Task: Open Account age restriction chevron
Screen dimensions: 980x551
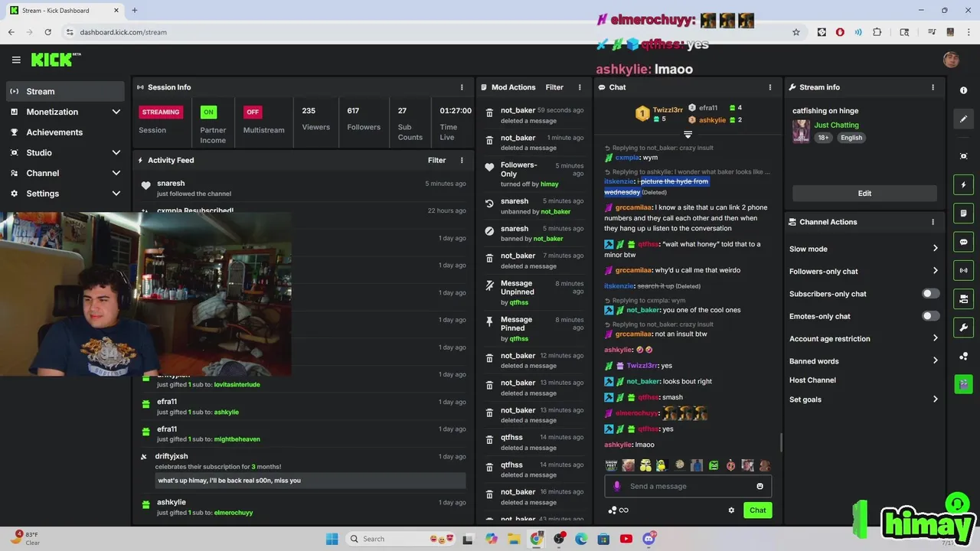Action: (x=935, y=338)
